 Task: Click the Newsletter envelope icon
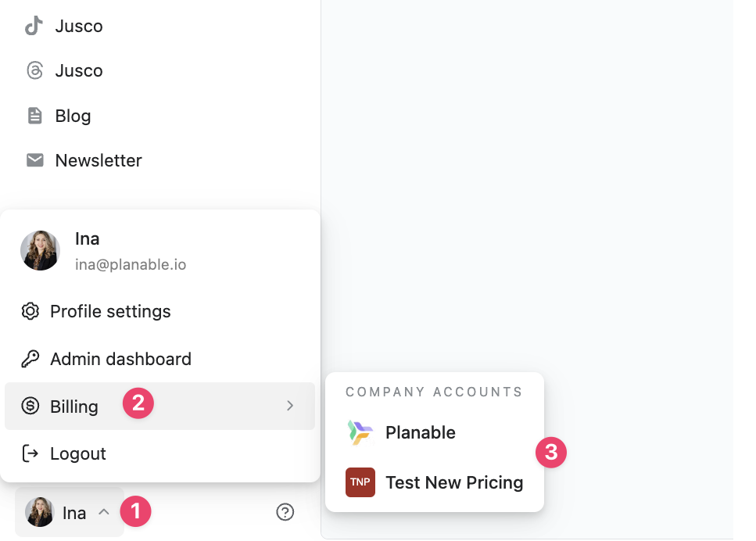[x=34, y=160]
